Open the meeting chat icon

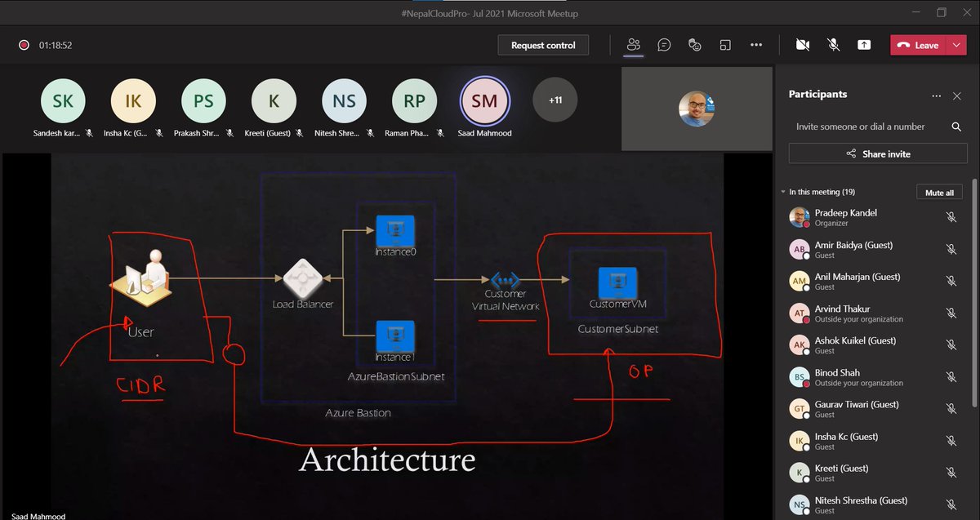pyautogui.click(x=664, y=45)
